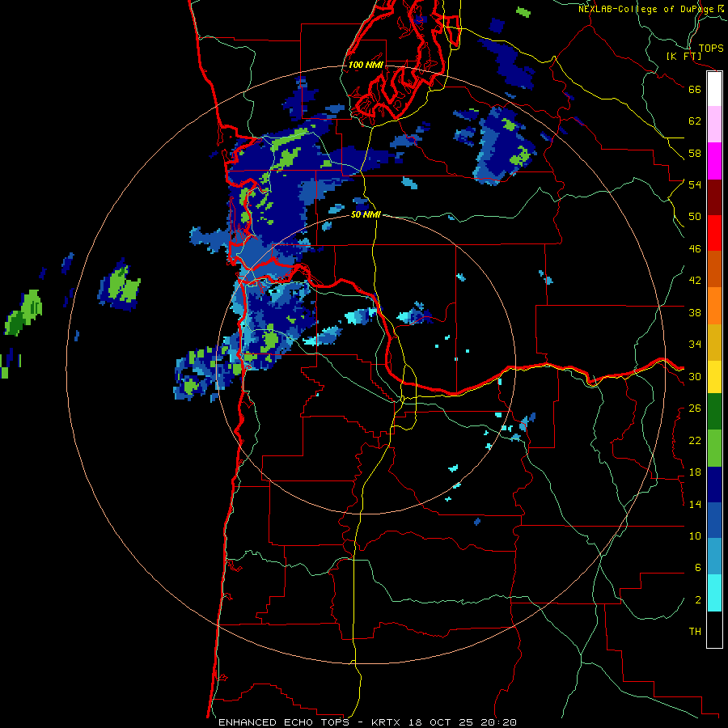
Task: Click the "58" legend value
Action: pyautogui.click(x=695, y=153)
